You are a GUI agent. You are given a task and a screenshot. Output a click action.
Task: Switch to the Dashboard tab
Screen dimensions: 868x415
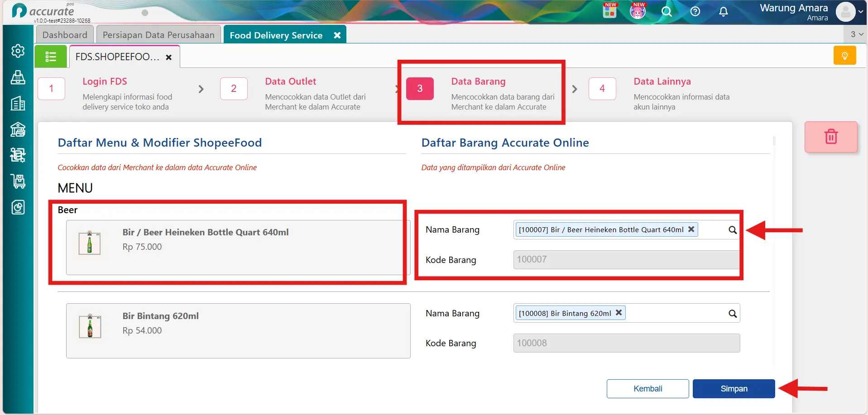65,35
